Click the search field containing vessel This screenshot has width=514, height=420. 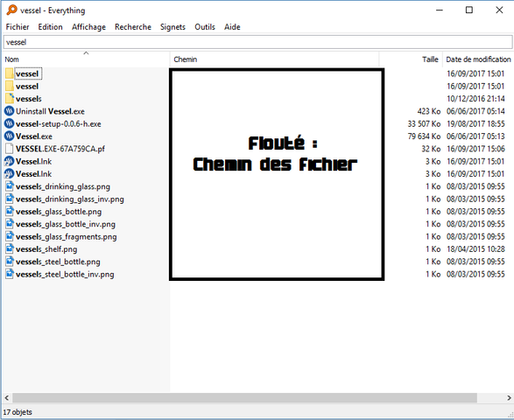pos(257,42)
